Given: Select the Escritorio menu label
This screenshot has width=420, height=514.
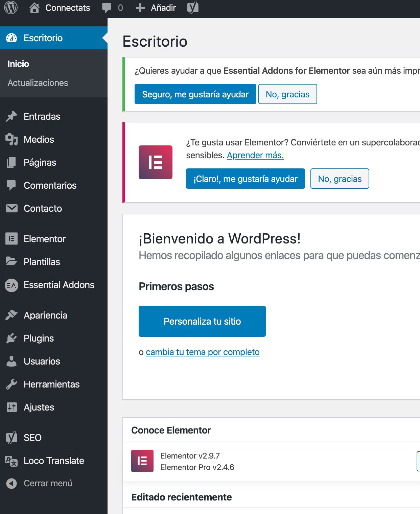Looking at the screenshot, I should [43, 38].
